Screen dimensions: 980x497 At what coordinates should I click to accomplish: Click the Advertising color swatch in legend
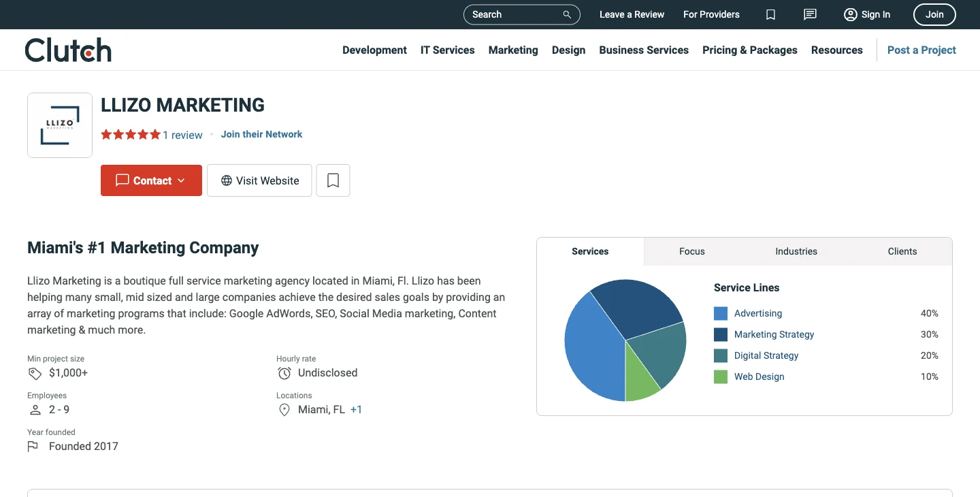point(721,313)
